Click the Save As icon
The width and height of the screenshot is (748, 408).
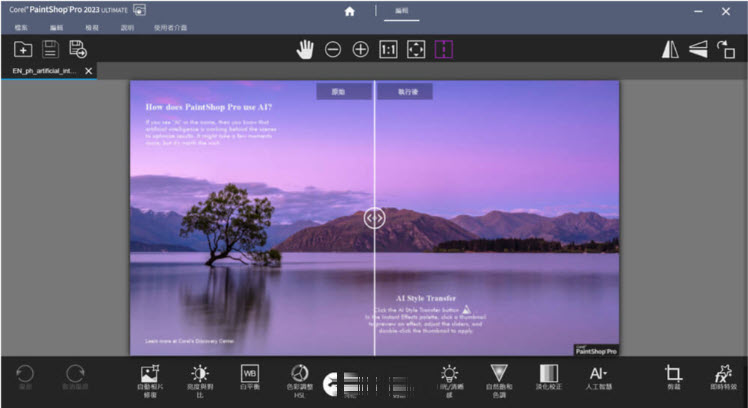(78, 49)
